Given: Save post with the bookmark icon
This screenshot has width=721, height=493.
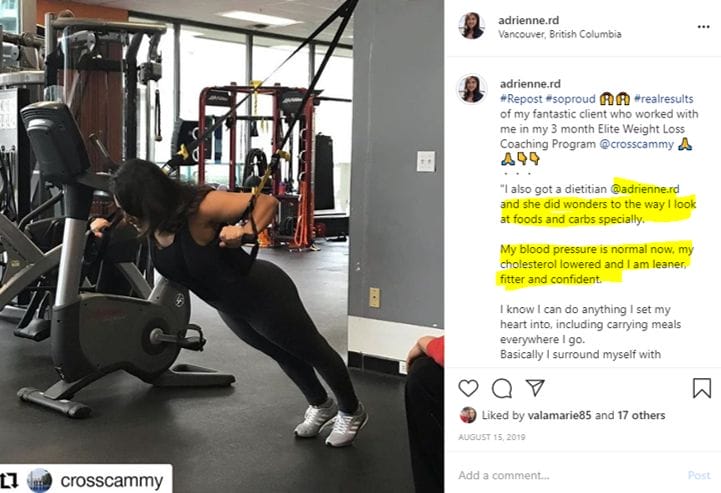Looking at the screenshot, I should [702, 388].
